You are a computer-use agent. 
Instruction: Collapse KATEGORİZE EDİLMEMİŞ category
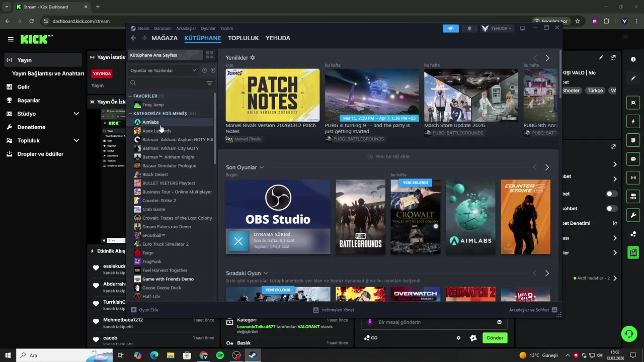click(130, 114)
